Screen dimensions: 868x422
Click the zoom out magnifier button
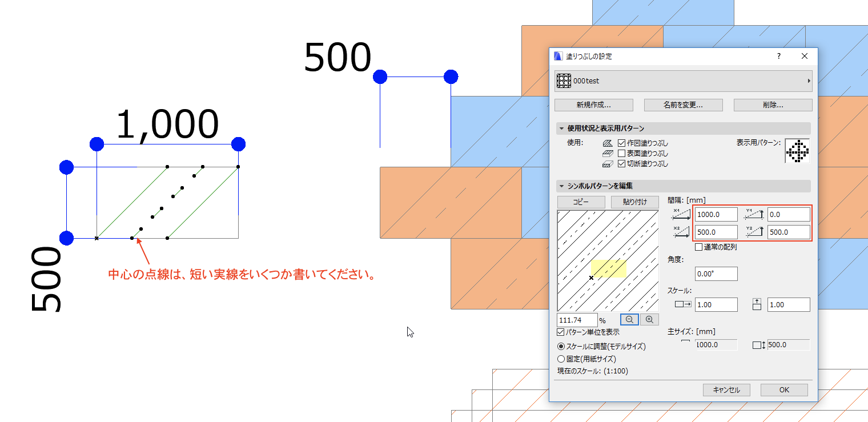629,320
